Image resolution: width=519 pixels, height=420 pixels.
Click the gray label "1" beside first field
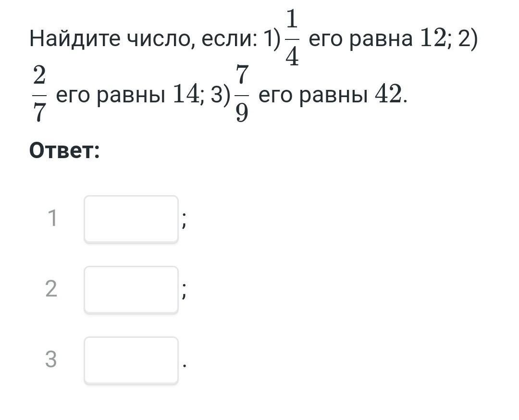pyautogui.click(x=52, y=218)
